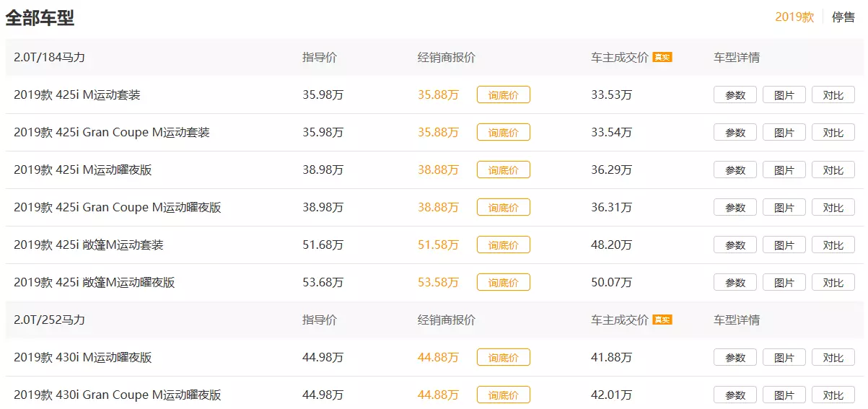Open the 2019款 425i M运动曜夜版 model link

pyautogui.click(x=83, y=170)
